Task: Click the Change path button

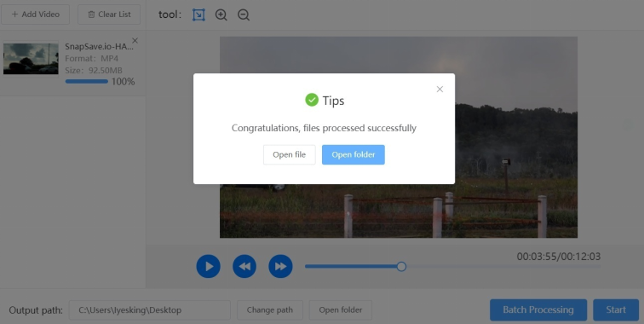Action: pos(270,310)
